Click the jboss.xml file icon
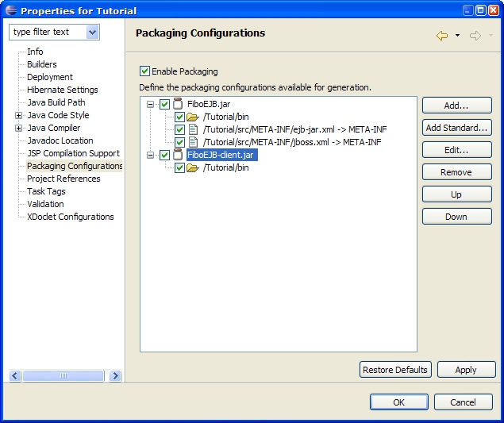This screenshot has height=423, width=504. coord(193,142)
